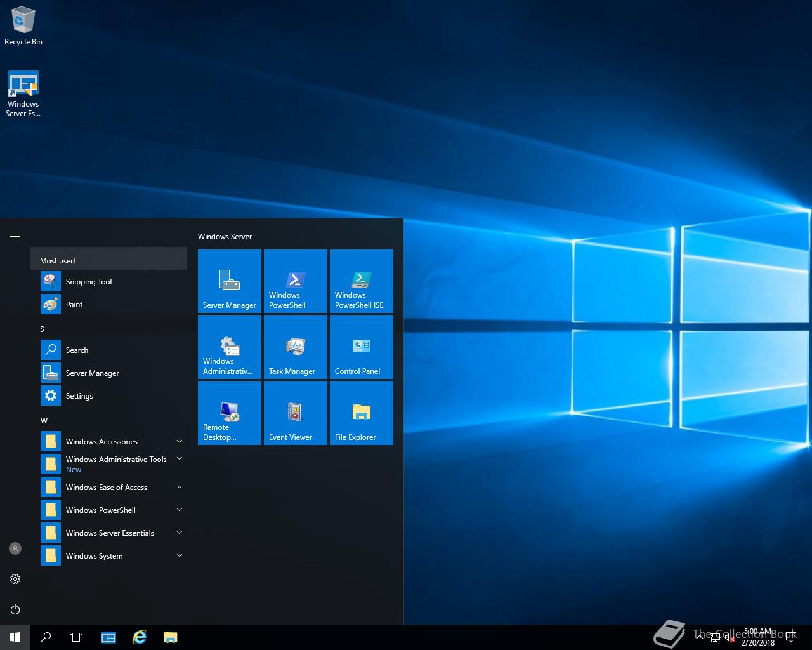Open the File Explorer tile
Viewport: 812px width, 650px height.
click(362, 413)
